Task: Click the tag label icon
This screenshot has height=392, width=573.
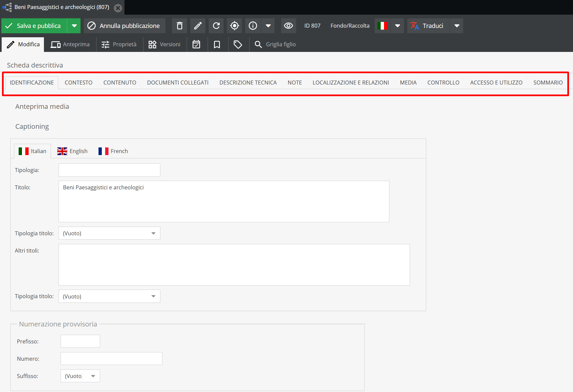Action: pyautogui.click(x=238, y=44)
